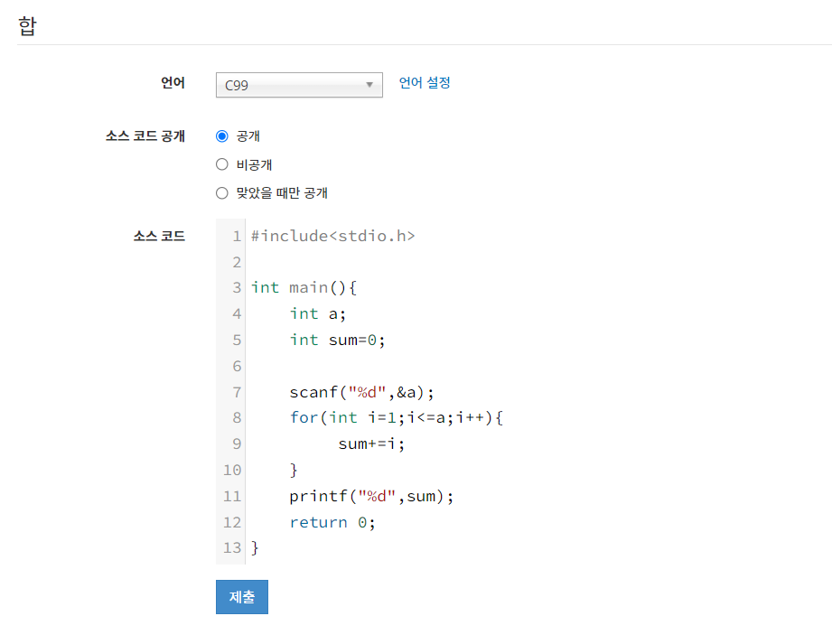
Task: Click the closing brace on line 10
Action: tap(294, 470)
